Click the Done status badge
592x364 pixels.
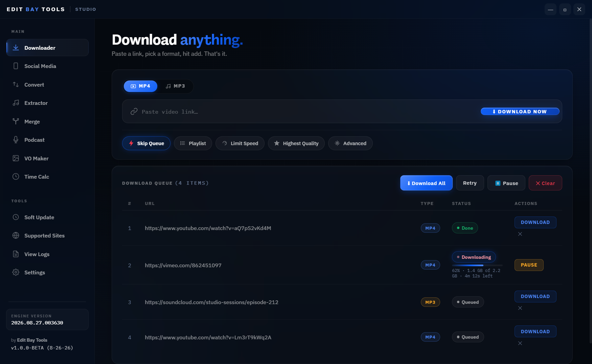click(465, 228)
